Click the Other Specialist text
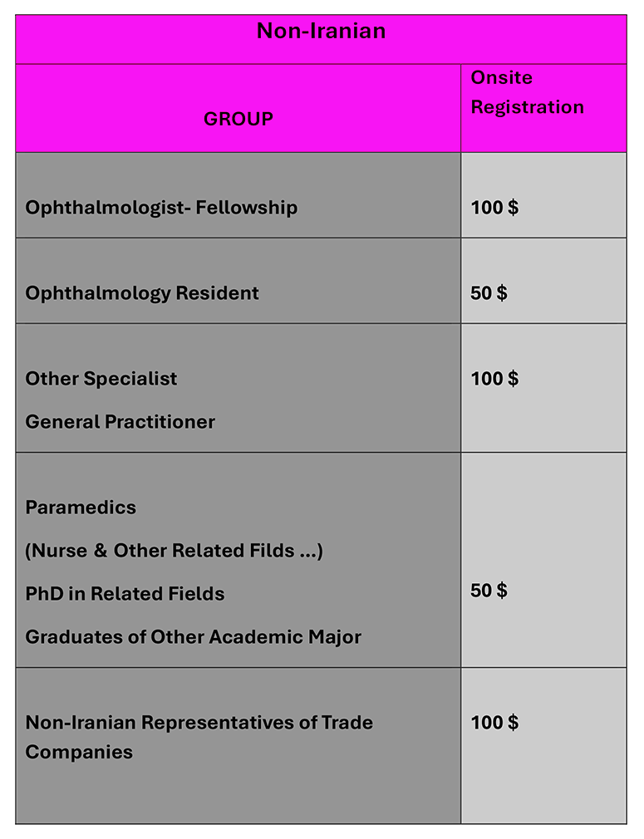Screen dimensions: 644x839 (101, 379)
